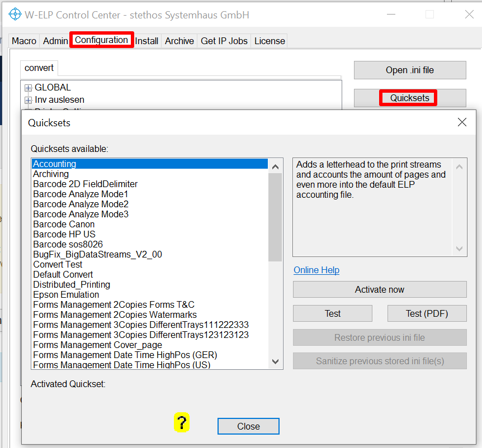Expand the GLOBAL tree node

pos(29,88)
